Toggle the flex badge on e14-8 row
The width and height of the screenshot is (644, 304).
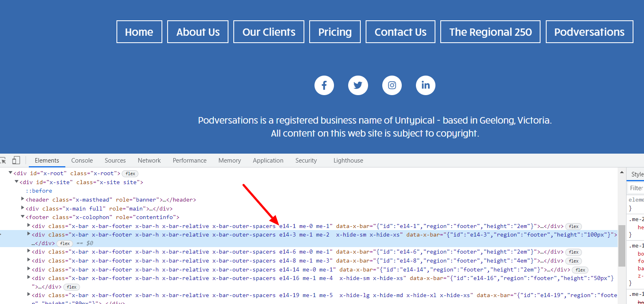click(x=574, y=261)
